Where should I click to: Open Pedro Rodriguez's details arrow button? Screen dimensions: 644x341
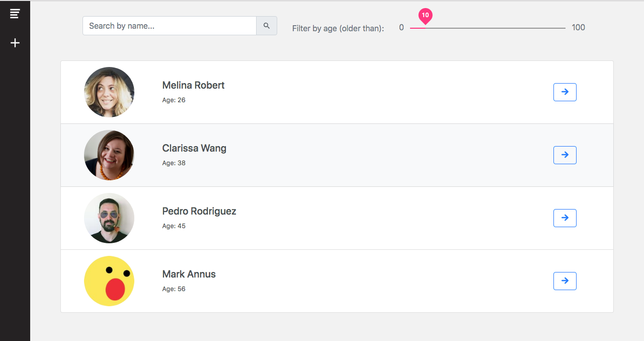(565, 218)
